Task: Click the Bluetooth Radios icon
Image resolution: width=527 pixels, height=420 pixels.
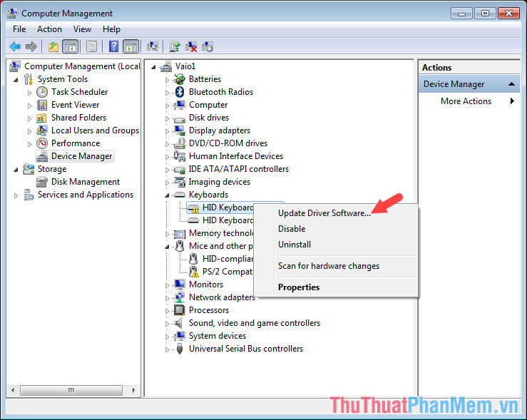Action: pyautogui.click(x=180, y=92)
